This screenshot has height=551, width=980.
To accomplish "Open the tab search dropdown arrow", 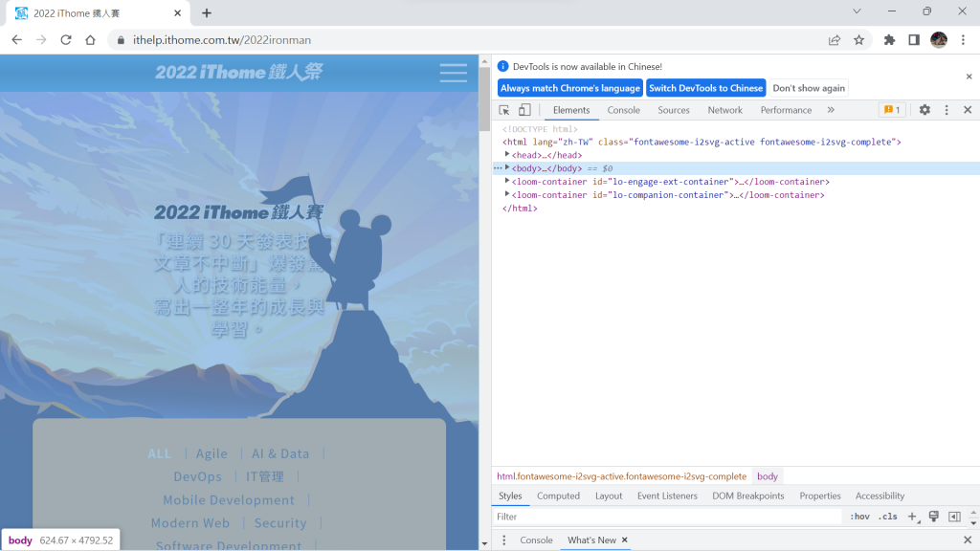I will [x=857, y=11].
